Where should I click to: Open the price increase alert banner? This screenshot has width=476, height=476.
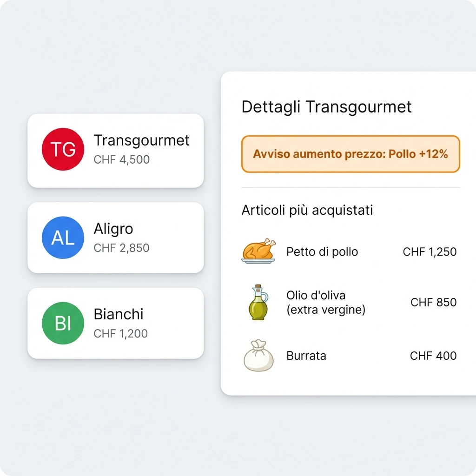pyautogui.click(x=350, y=154)
